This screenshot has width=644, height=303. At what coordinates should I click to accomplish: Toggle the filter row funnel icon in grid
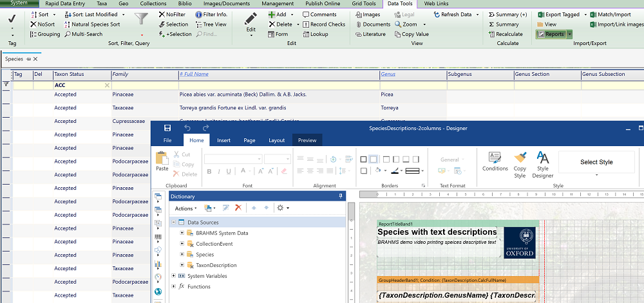coord(6,84)
